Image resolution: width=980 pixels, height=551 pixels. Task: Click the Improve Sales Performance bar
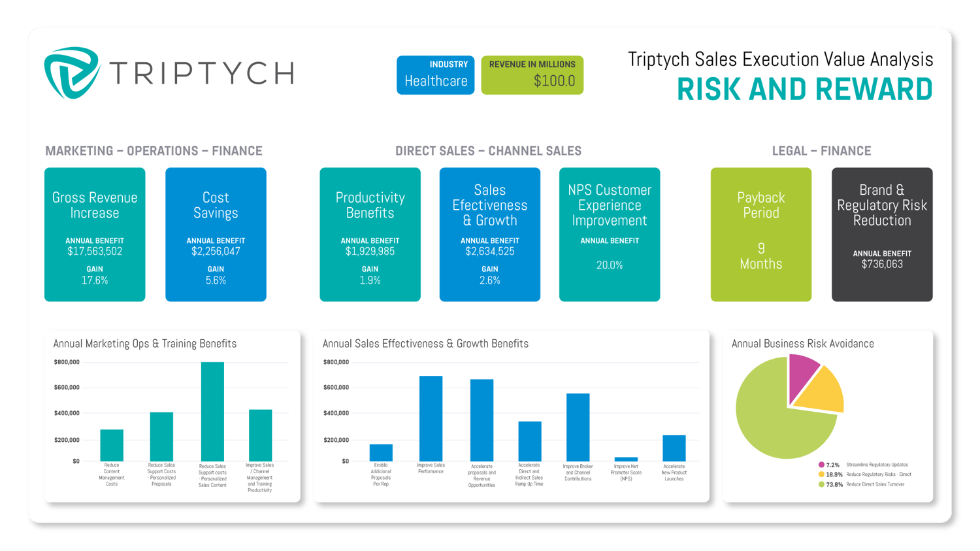coord(431,418)
